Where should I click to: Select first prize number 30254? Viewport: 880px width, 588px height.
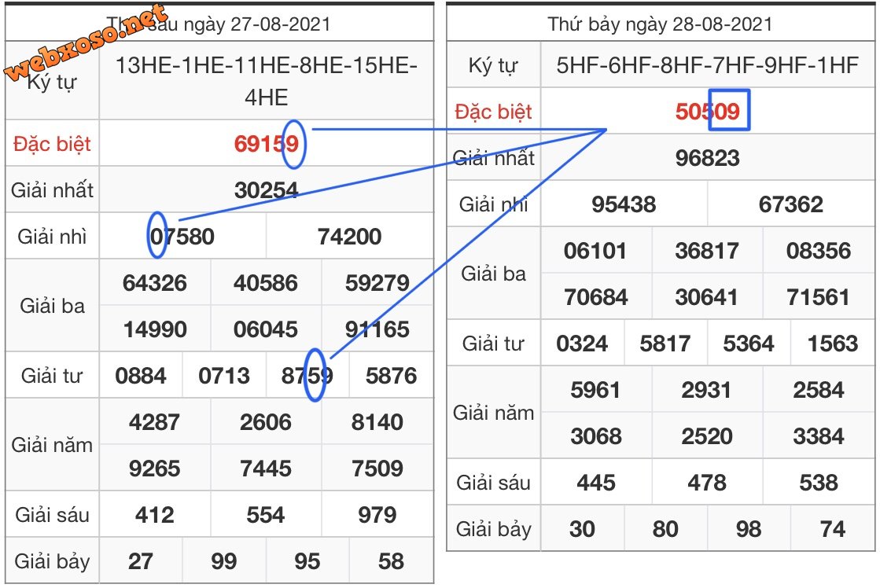click(266, 190)
